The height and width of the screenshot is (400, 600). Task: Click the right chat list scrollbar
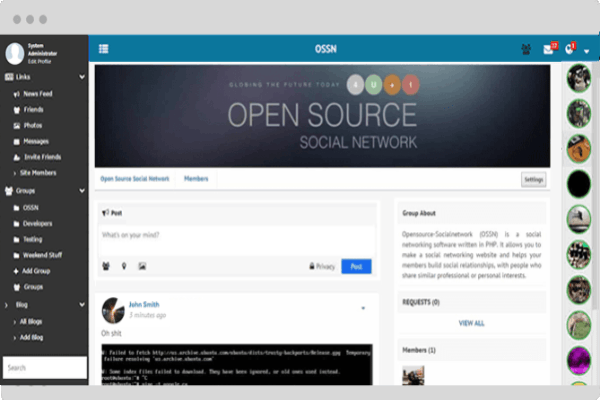point(595,186)
